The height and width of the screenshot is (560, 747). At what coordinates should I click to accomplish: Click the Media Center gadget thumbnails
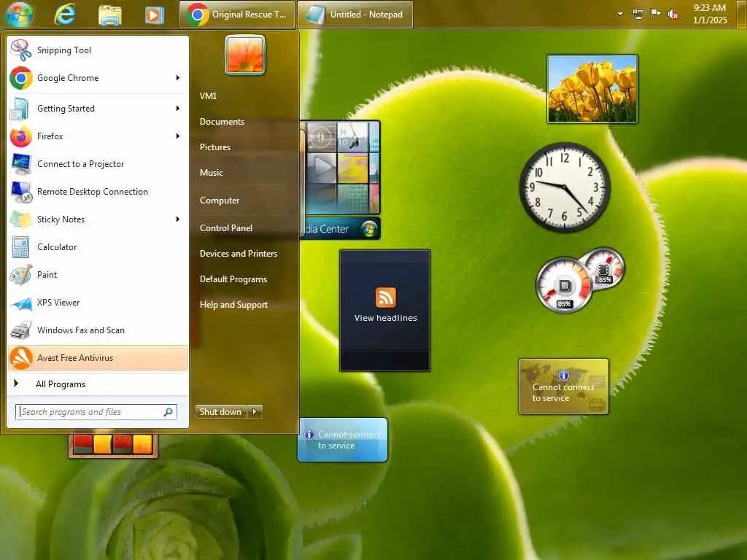(x=341, y=168)
